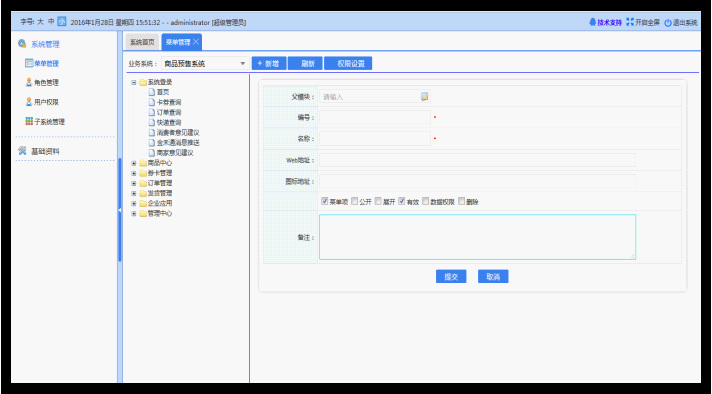Click the parent module picker icon in 父模块 field
Viewport: 712px width, 394px height.
(425, 96)
